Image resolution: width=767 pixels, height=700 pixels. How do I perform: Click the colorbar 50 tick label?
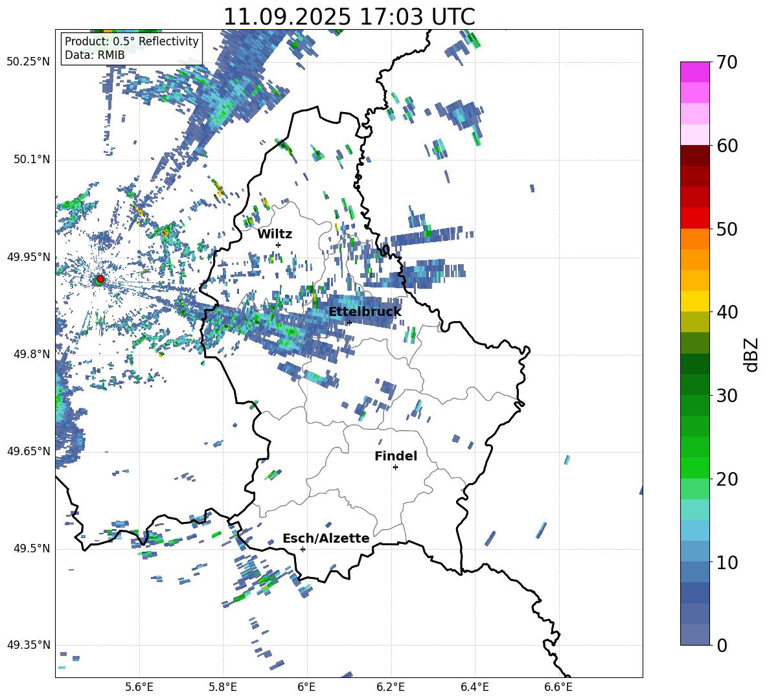[x=727, y=229]
